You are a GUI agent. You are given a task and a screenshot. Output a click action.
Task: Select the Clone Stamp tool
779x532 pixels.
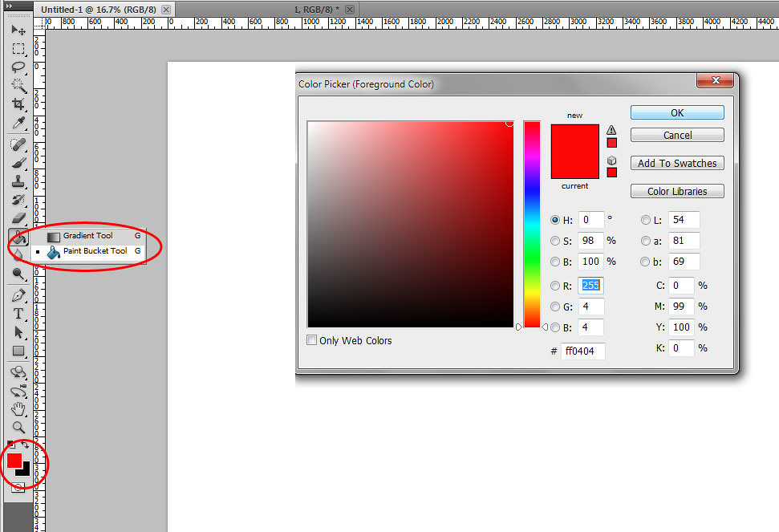click(18, 181)
